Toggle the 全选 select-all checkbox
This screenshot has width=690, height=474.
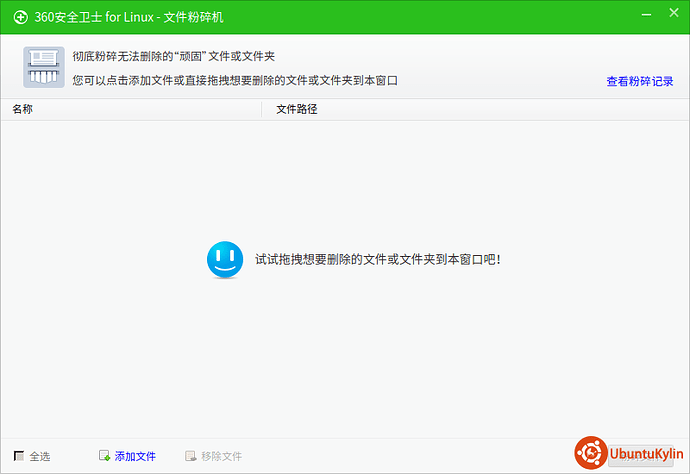coord(19,456)
